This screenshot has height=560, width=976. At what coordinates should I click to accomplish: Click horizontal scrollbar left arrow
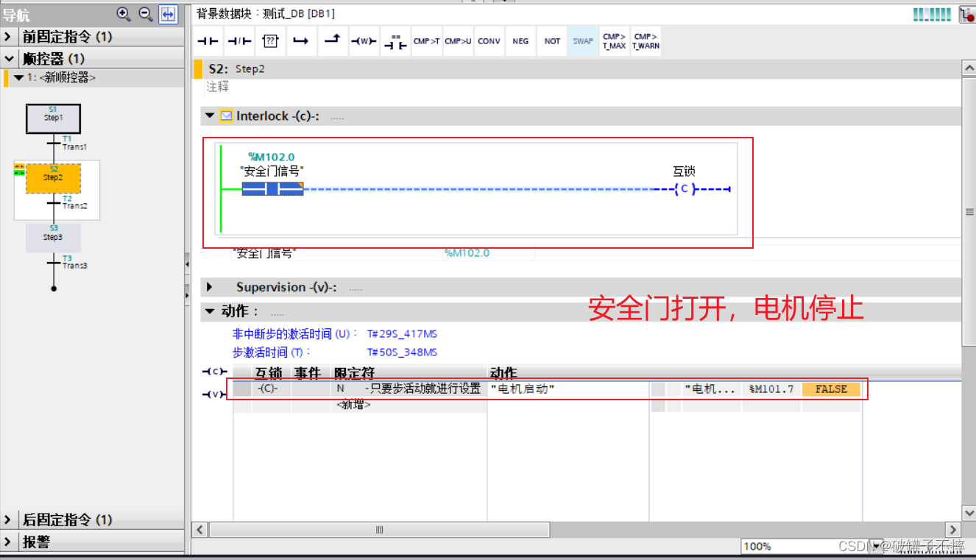coord(199,530)
